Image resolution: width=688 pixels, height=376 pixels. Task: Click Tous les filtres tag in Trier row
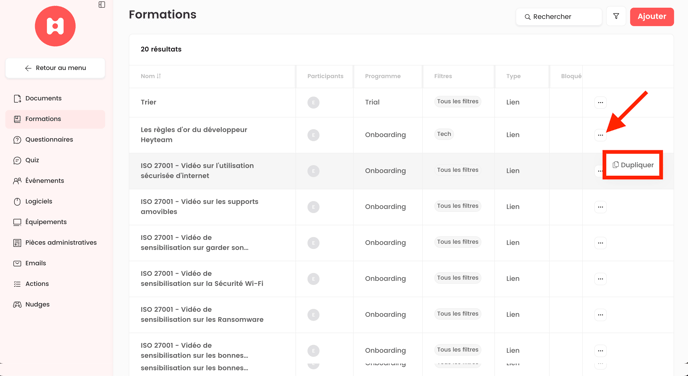pyautogui.click(x=458, y=102)
